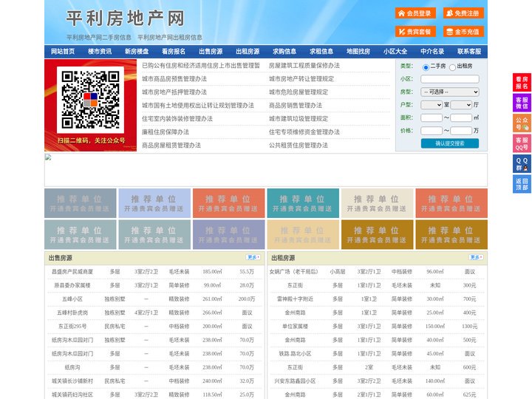Click maximum 价格 input field
This screenshot has height=399, width=532.
tap(461, 131)
